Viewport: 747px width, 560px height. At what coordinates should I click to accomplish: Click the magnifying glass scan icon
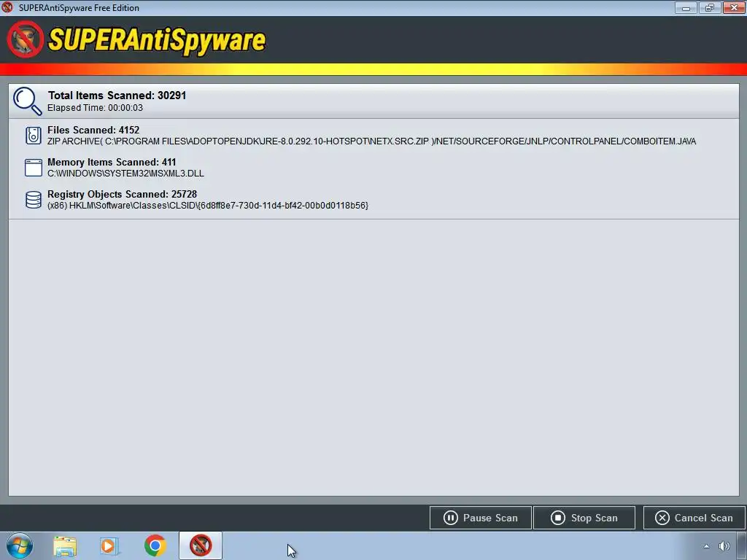[x=27, y=101]
